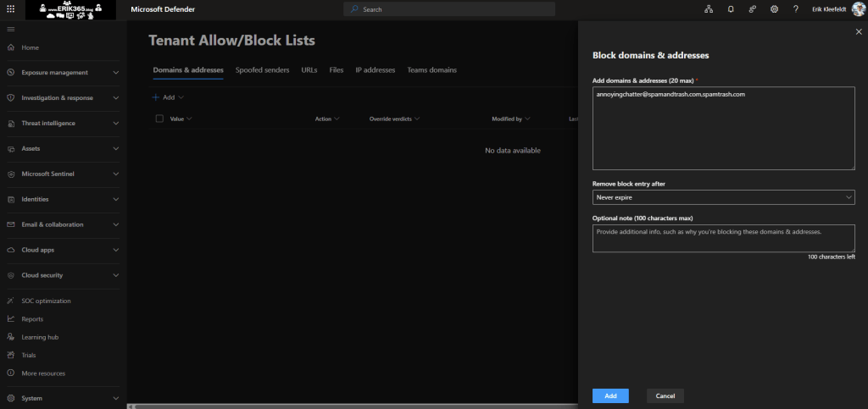Toggle the select all rows checkbox
This screenshot has height=409, width=868.
159,119
